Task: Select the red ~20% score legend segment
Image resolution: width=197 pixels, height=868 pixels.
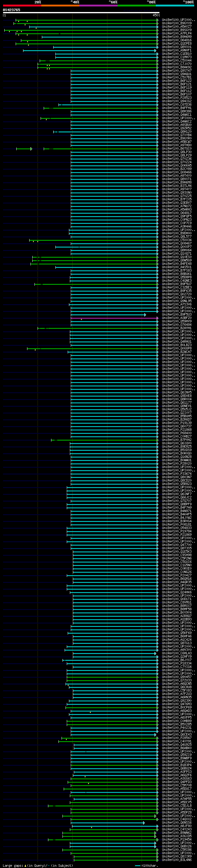Action: [x=22, y=6]
